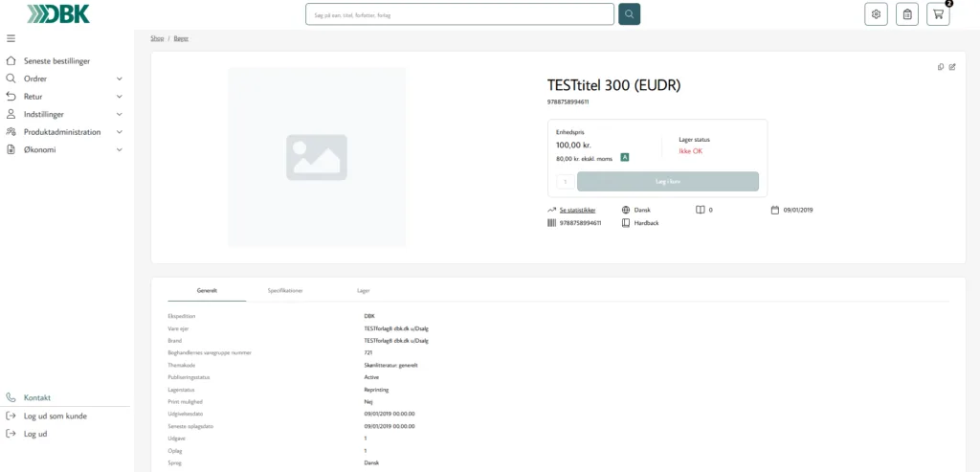Click the search magnifier button

(630, 14)
